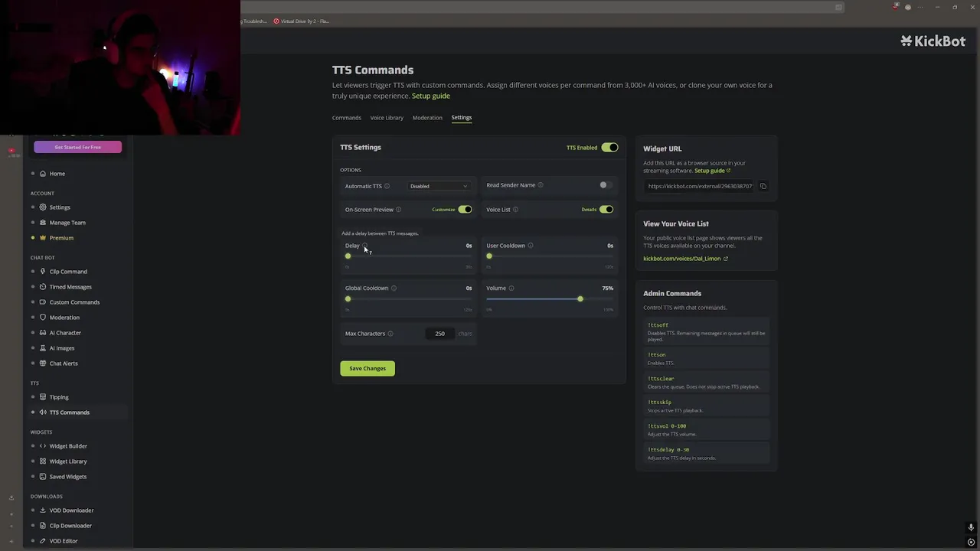Click the !ttsclear admin command
This screenshot has height=551, width=980.
click(x=706, y=383)
